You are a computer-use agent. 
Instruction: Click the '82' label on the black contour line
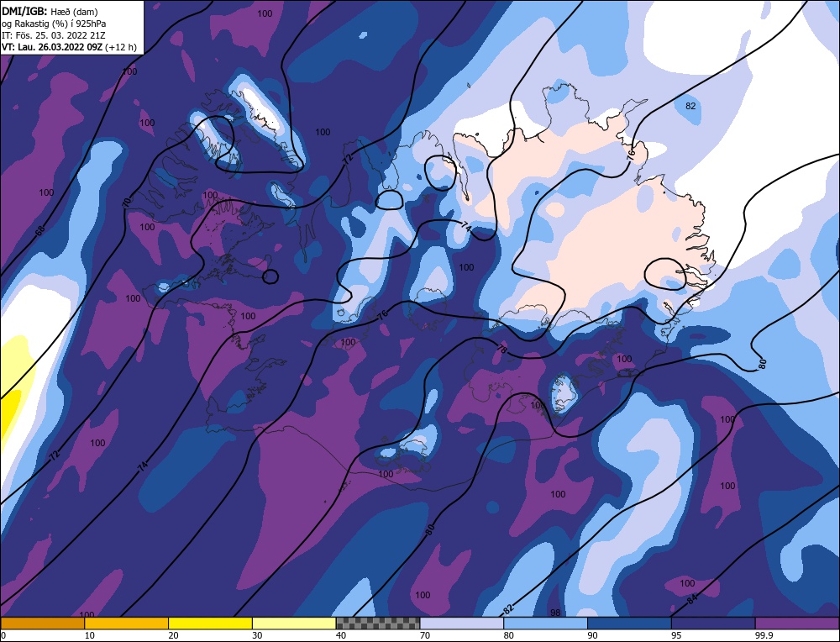pyautogui.click(x=508, y=609)
